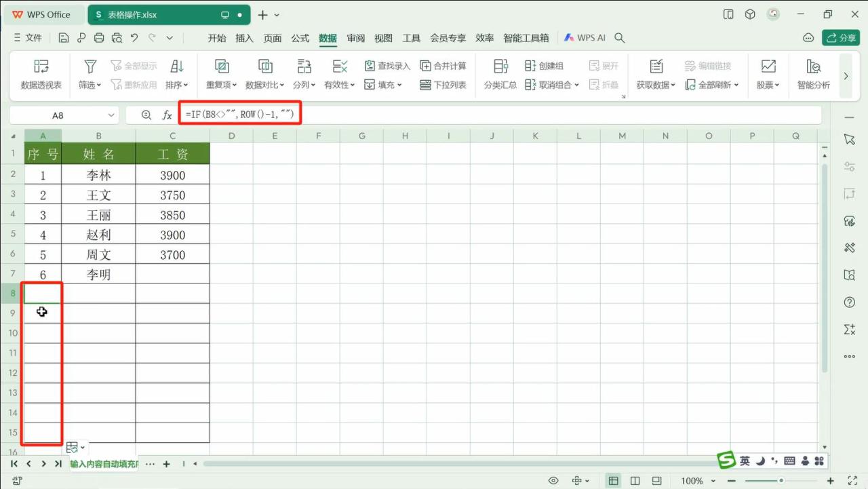868x489 pixels.
Task: Open the Review (审阅) tab
Action: point(356,38)
